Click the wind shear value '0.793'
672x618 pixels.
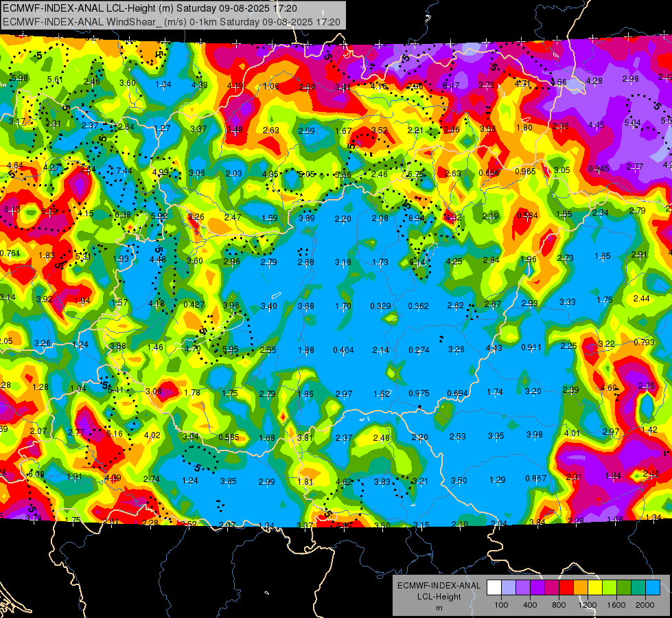point(644,342)
